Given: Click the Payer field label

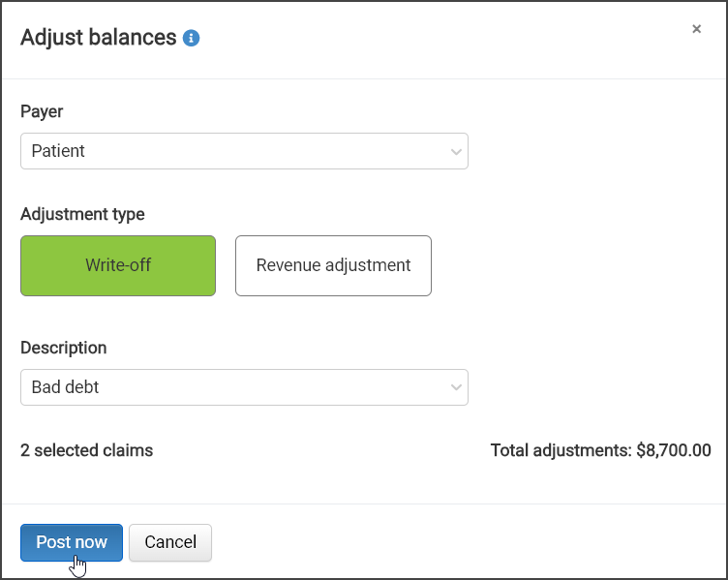Looking at the screenshot, I should tap(42, 112).
